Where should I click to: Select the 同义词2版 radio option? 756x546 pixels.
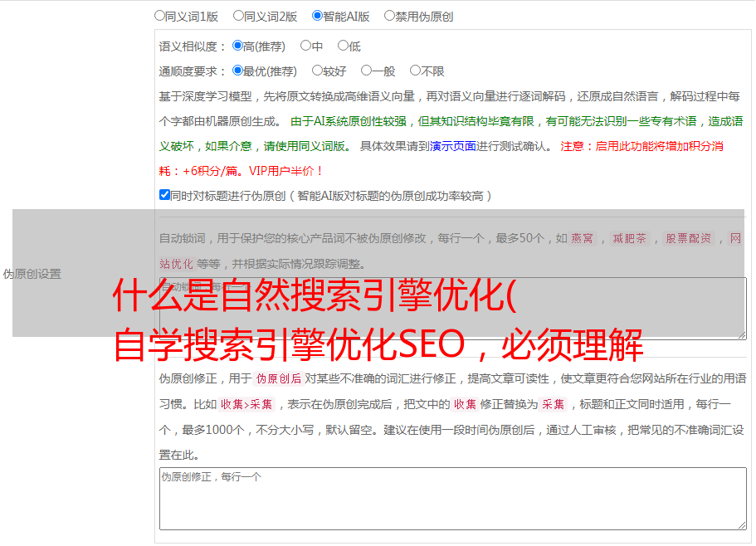tap(238, 16)
